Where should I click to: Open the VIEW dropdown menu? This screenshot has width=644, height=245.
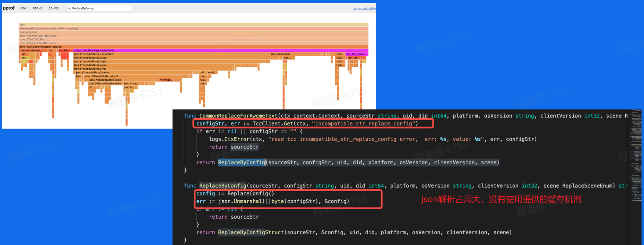(24, 8)
